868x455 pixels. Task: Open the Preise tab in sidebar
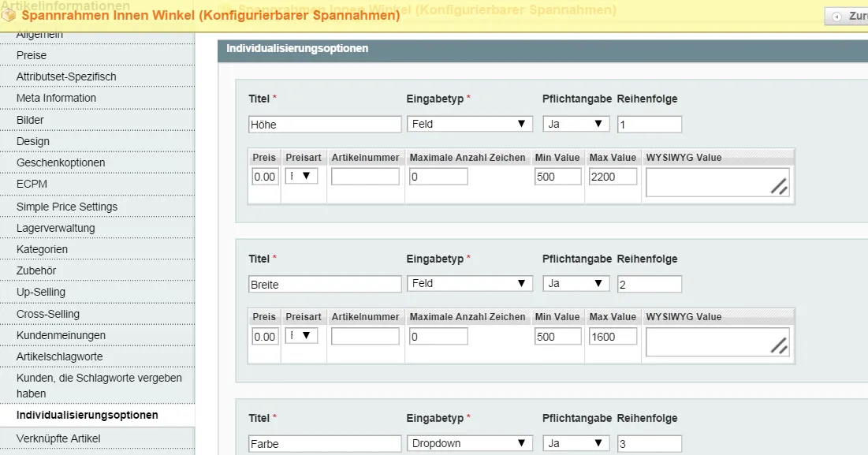[x=97, y=55]
